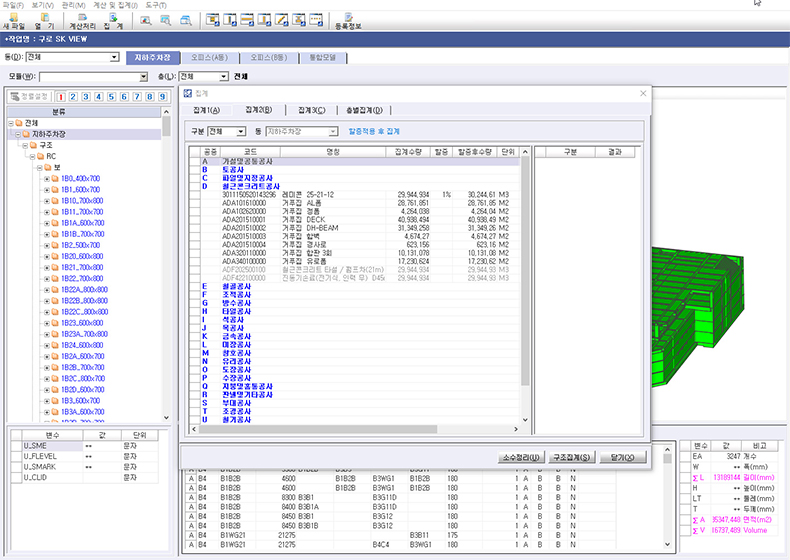This screenshot has height=560, width=790.
Task: Click the middle magnifier zoom toolbar icon
Action: 166,21
